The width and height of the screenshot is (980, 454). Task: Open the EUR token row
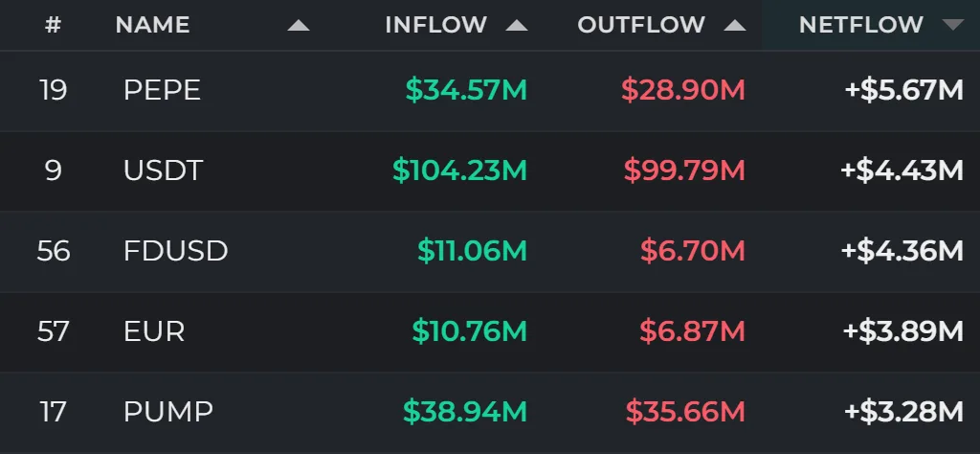(x=490, y=331)
